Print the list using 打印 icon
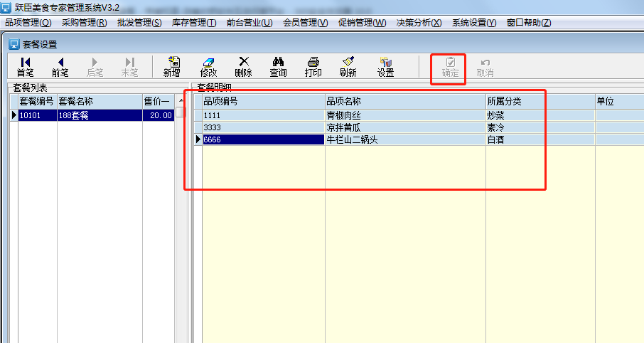 (x=313, y=67)
